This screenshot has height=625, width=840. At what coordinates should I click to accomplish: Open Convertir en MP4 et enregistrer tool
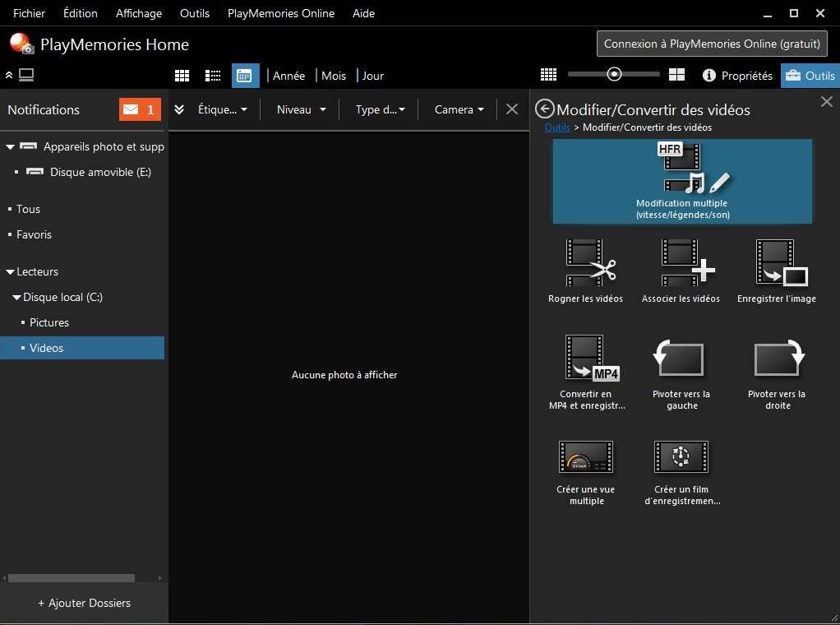pos(585,373)
